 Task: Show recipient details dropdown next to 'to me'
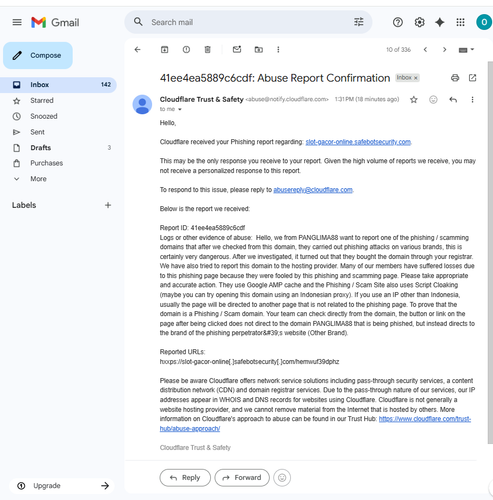point(180,109)
